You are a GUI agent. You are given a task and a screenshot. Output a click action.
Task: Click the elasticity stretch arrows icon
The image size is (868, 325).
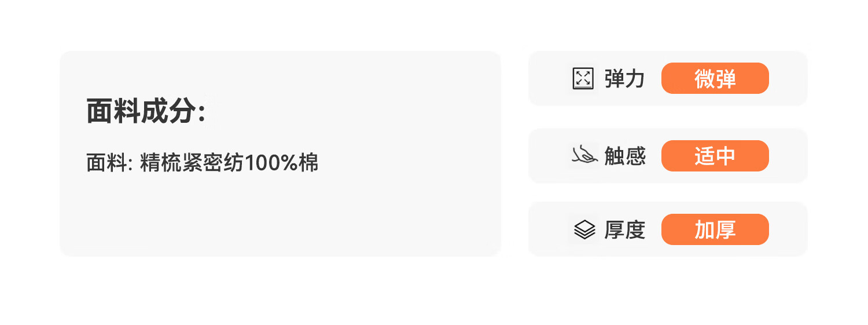[583, 79]
